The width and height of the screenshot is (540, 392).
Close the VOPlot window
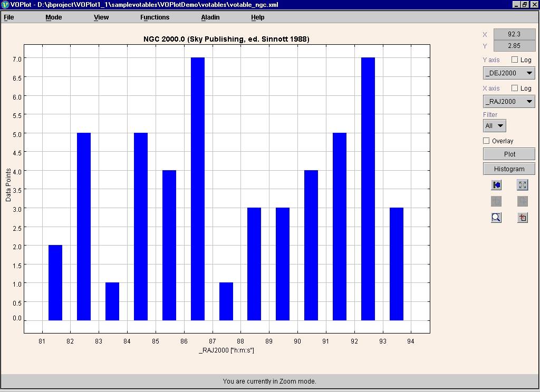coord(534,4)
